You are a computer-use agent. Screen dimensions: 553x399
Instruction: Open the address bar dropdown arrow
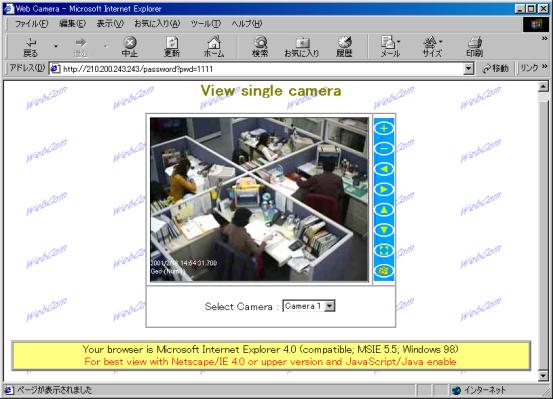pos(468,68)
